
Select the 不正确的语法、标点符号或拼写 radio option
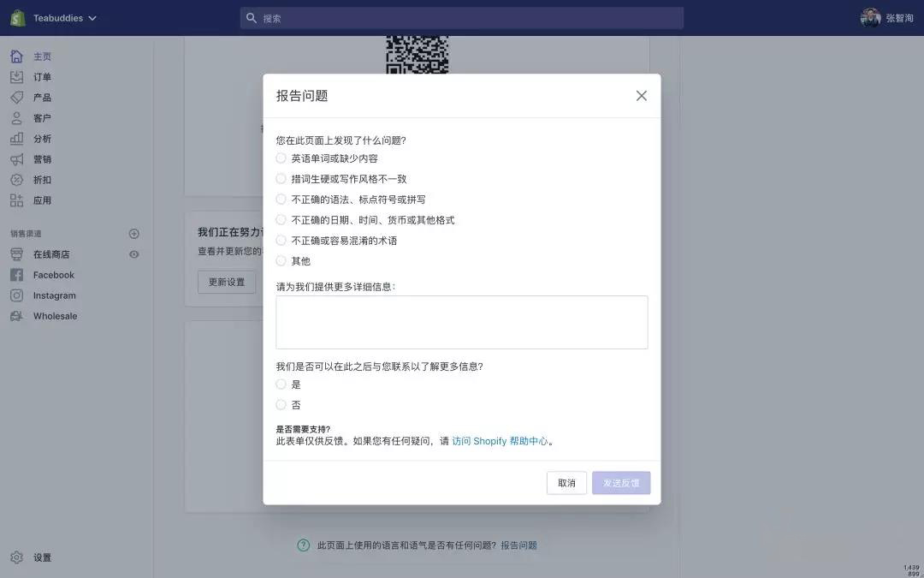(281, 200)
